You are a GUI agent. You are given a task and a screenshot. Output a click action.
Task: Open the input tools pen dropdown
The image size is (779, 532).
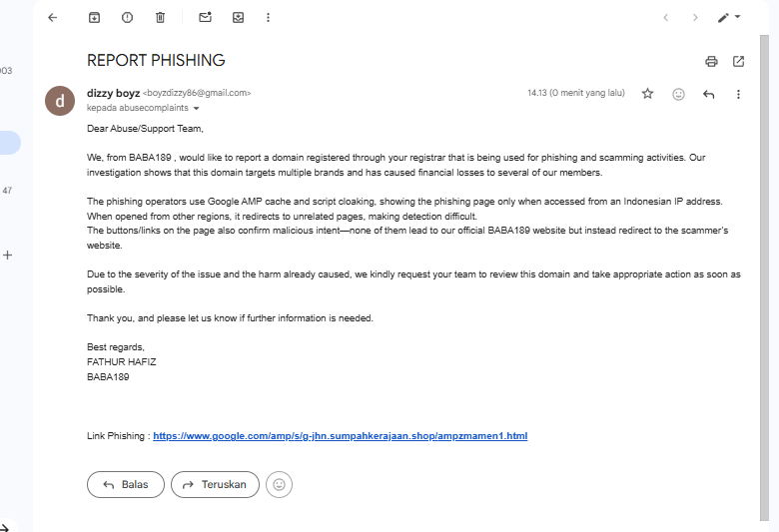729,17
